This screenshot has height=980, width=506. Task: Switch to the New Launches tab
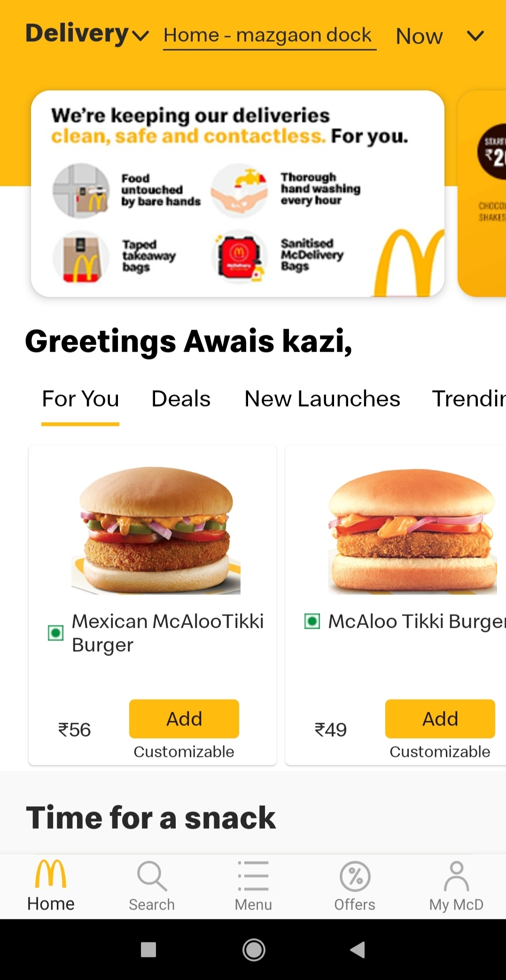pos(322,399)
